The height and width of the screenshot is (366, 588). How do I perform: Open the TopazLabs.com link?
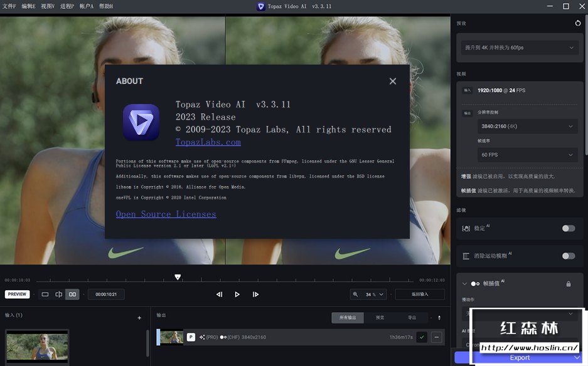click(x=208, y=142)
